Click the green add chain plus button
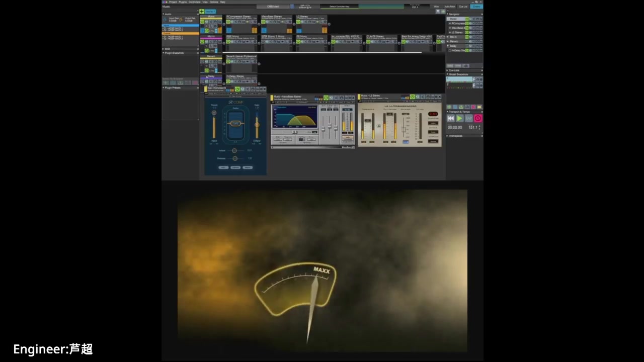This screenshot has height=362, width=644. (x=202, y=12)
